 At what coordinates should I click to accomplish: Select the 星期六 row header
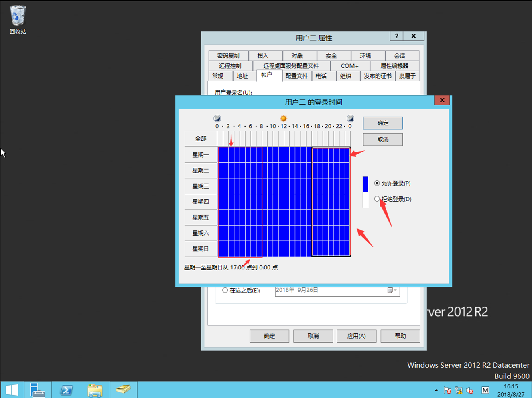tap(201, 233)
